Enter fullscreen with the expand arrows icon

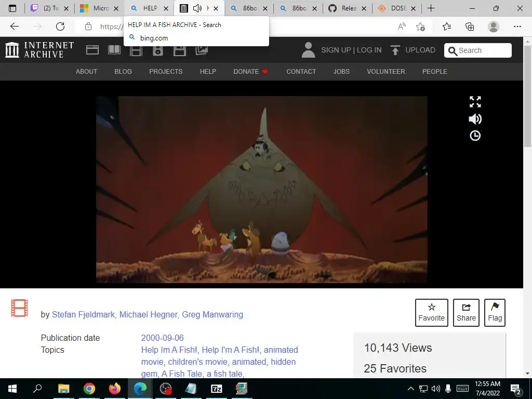(475, 101)
